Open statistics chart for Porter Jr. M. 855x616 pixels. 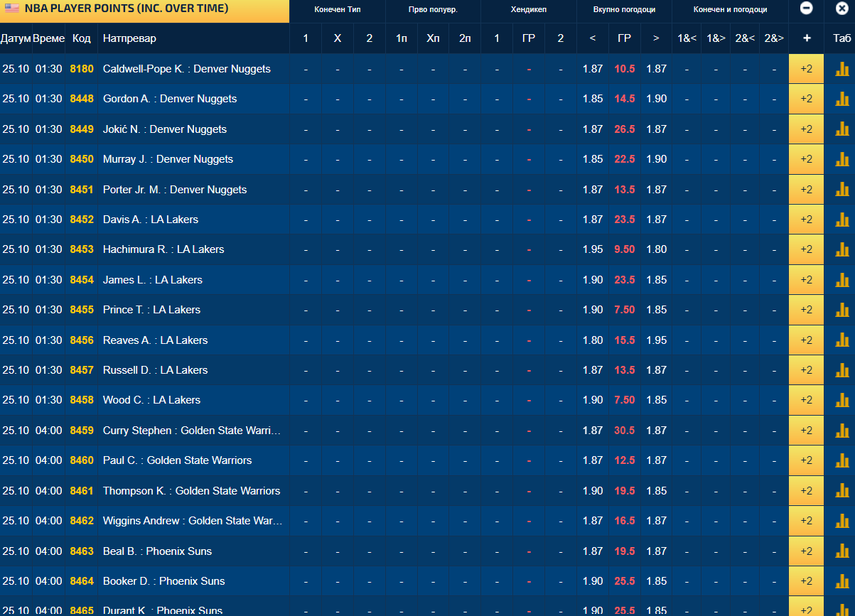(841, 190)
